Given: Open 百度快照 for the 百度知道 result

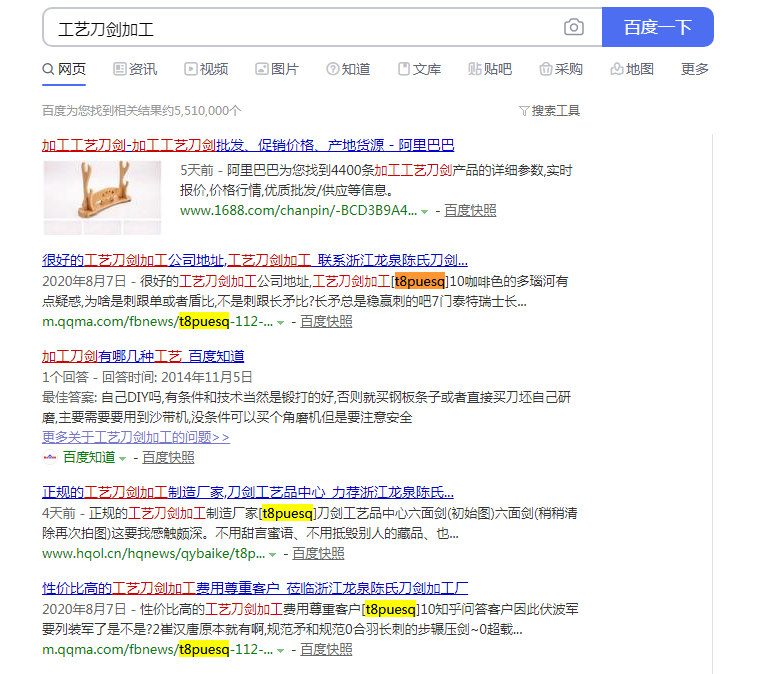Looking at the screenshot, I should pyautogui.click(x=168, y=457).
